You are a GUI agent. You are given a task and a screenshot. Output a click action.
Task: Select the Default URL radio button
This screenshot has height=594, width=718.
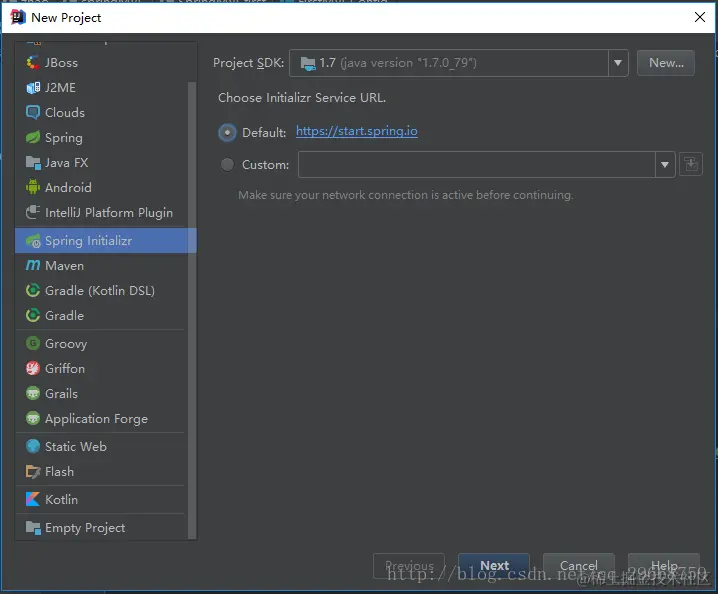227,133
